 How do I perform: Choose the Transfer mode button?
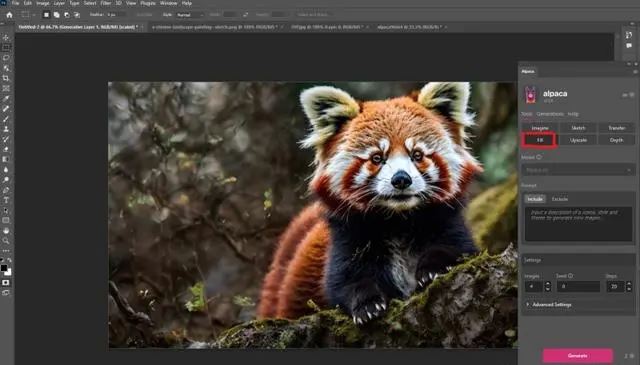(x=616, y=128)
